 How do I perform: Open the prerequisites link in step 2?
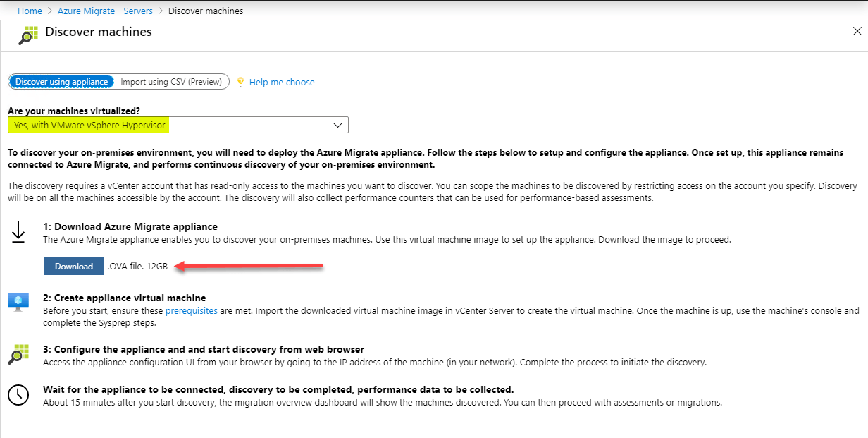tap(192, 310)
